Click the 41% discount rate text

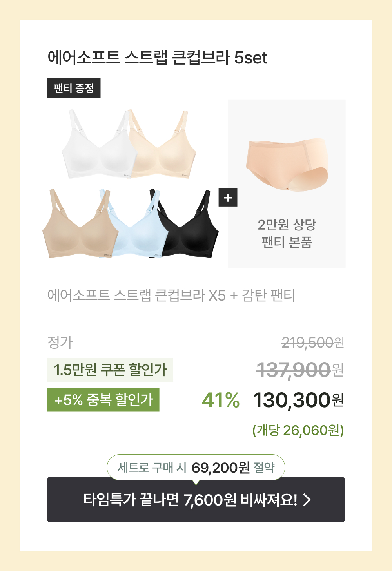(x=221, y=400)
